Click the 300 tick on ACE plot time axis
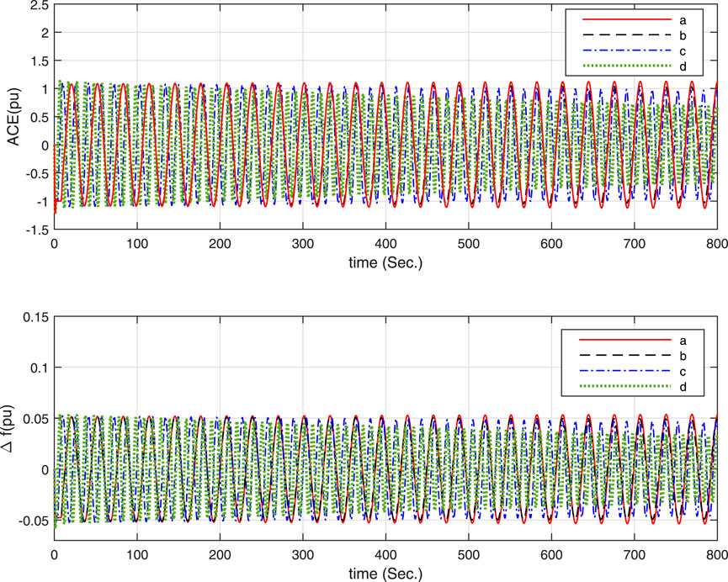The image size is (728, 582). point(303,243)
